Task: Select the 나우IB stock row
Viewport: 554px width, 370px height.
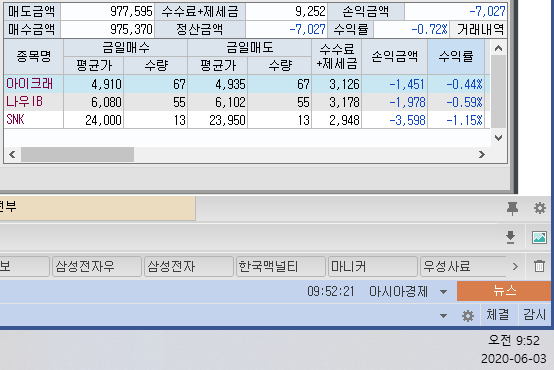Action: pos(247,102)
